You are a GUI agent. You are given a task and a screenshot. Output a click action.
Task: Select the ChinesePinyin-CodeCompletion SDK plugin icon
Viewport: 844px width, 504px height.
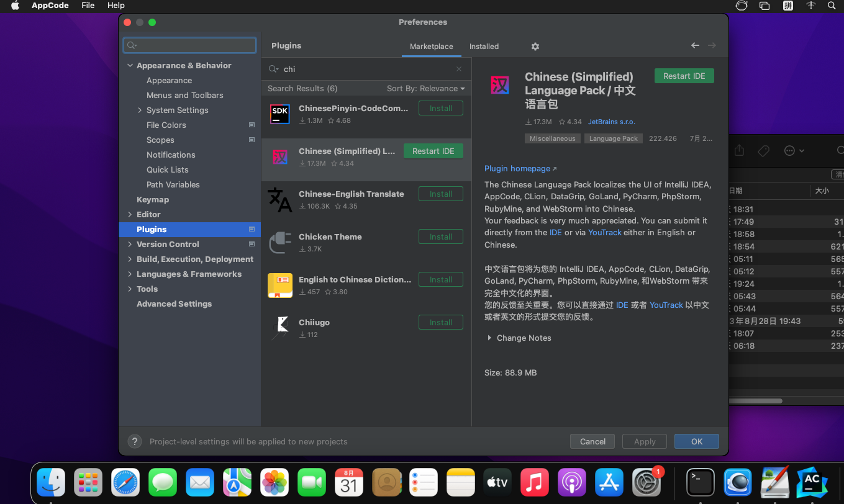click(x=280, y=114)
